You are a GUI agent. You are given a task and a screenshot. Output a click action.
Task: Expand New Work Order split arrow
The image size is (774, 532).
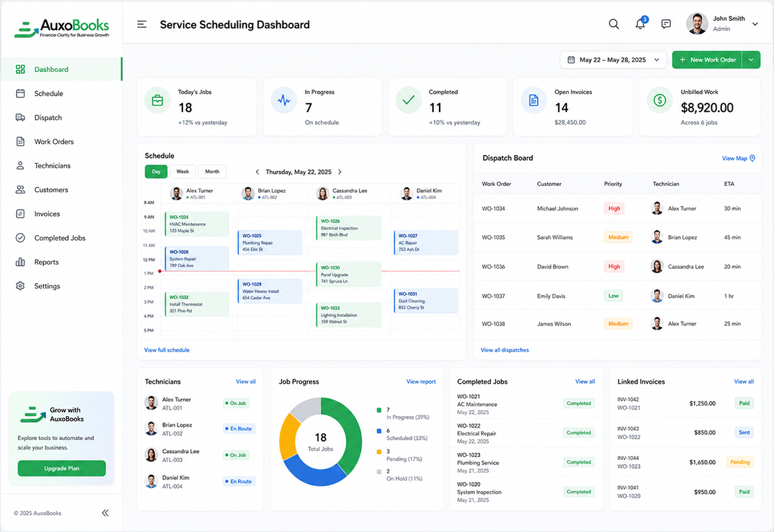tap(751, 60)
